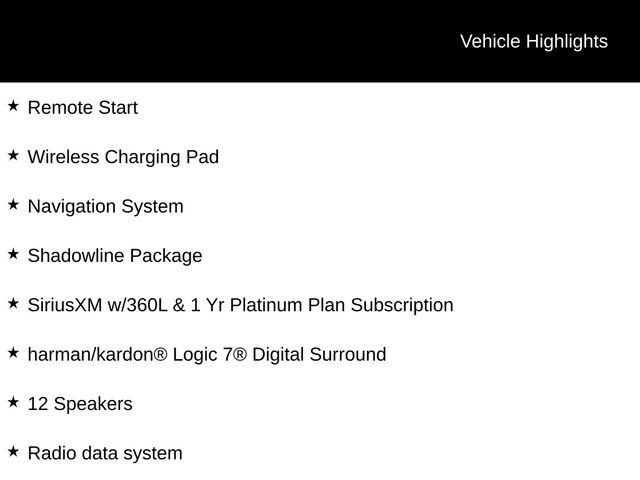The image size is (640, 480).
Task: Select the Remote Start highlight text
Action: (x=83, y=108)
